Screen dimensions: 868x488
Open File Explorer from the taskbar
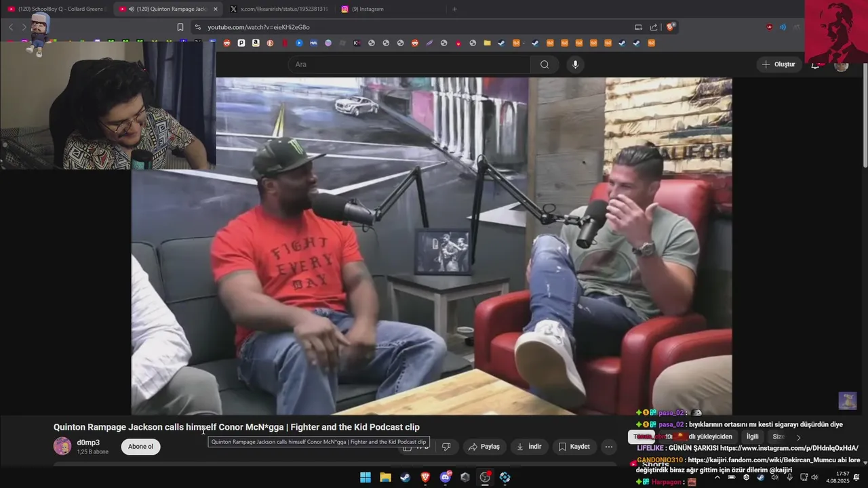pos(385,477)
